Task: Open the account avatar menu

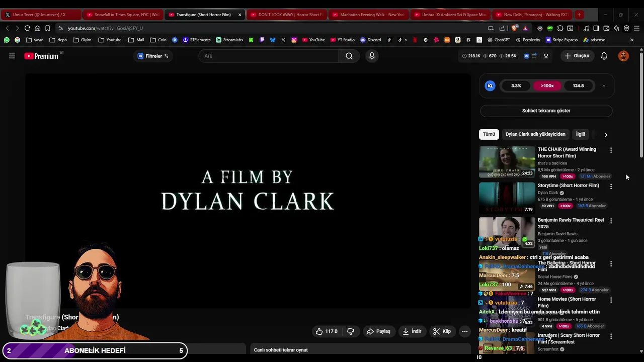Action: [x=623, y=56]
